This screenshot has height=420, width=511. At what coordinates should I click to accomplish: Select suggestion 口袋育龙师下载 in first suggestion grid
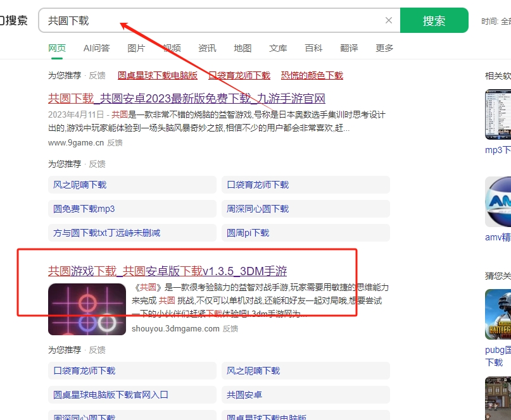tap(306, 185)
